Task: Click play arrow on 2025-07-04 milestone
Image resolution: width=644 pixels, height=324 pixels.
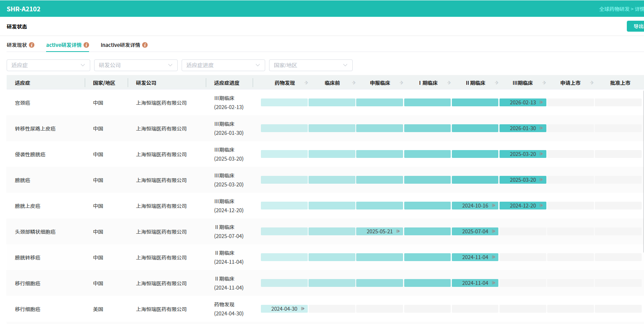Action: (494, 231)
